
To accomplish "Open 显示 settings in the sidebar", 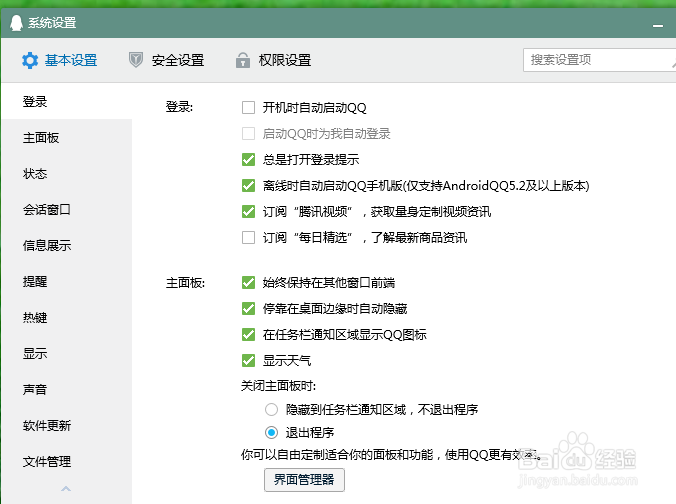I will pos(67,354).
